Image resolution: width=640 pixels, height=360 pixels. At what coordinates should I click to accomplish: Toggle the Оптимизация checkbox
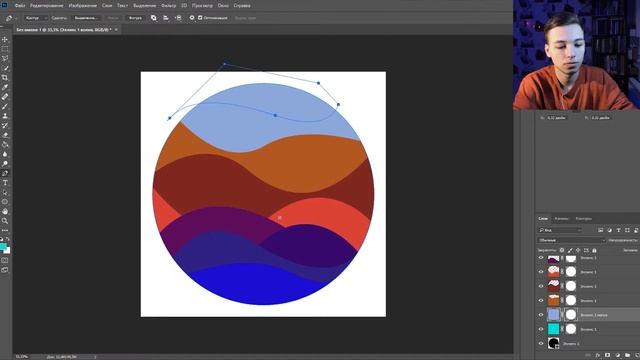click(200, 18)
